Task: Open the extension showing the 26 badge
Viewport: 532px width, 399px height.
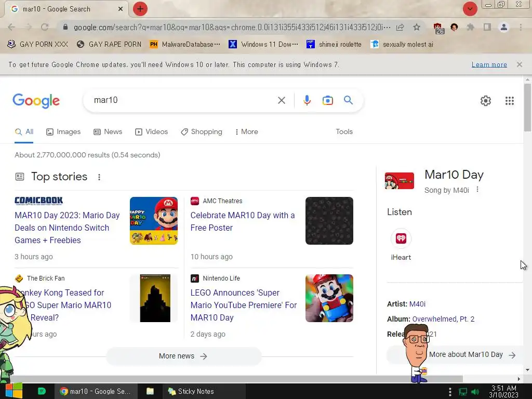Action: click(x=438, y=28)
